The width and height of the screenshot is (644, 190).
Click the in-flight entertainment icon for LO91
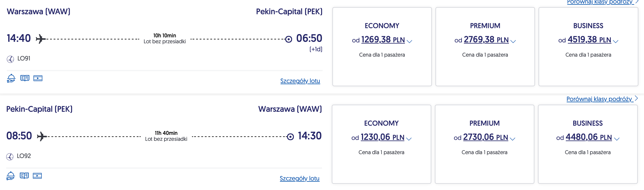[x=38, y=78]
